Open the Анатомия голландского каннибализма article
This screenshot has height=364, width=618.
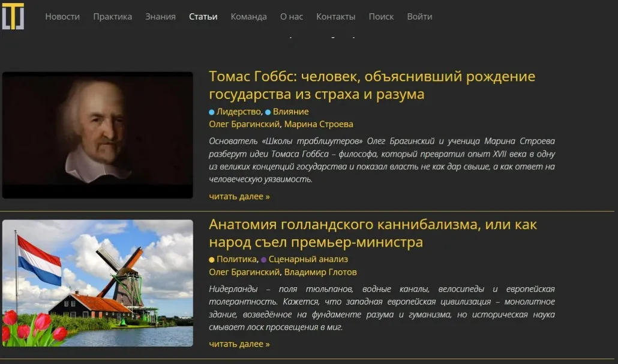coord(373,233)
